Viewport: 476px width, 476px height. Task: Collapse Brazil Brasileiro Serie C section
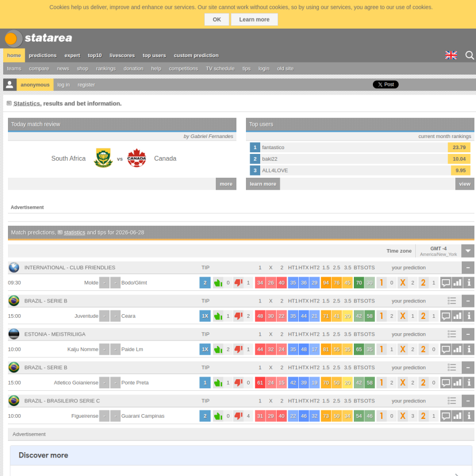(468, 401)
